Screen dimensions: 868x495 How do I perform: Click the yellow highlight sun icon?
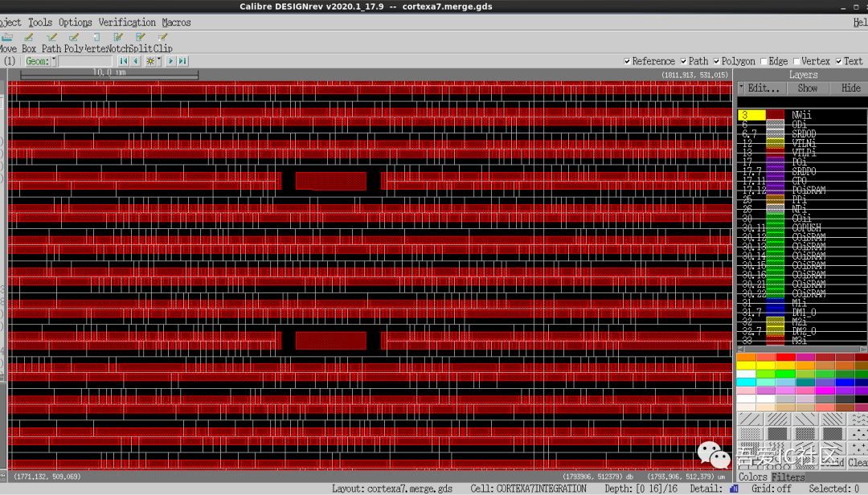click(150, 61)
